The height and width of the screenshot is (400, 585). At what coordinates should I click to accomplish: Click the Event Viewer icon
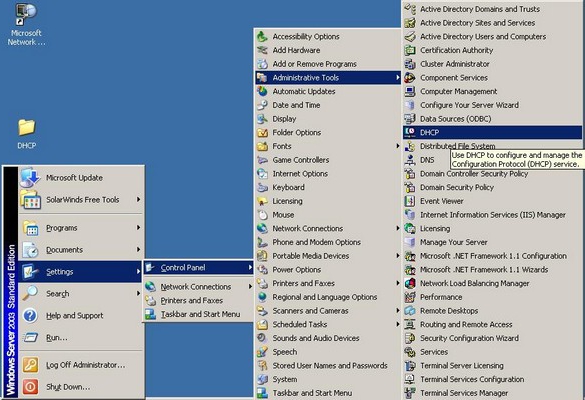pyautogui.click(x=410, y=201)
